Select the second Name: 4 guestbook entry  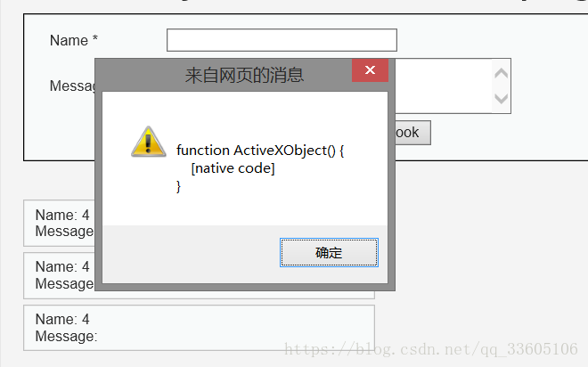point(60,275)
